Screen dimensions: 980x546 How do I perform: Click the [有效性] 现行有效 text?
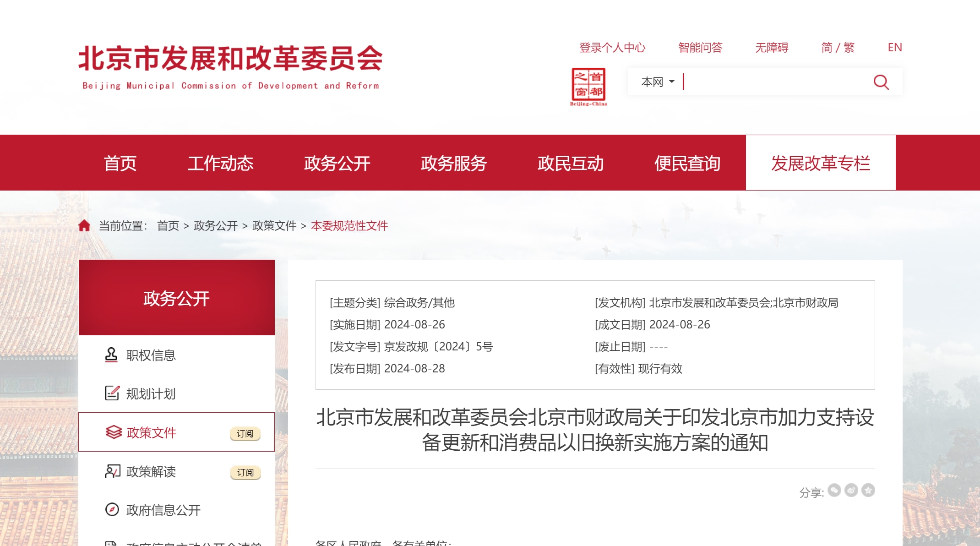coord(638,369)
